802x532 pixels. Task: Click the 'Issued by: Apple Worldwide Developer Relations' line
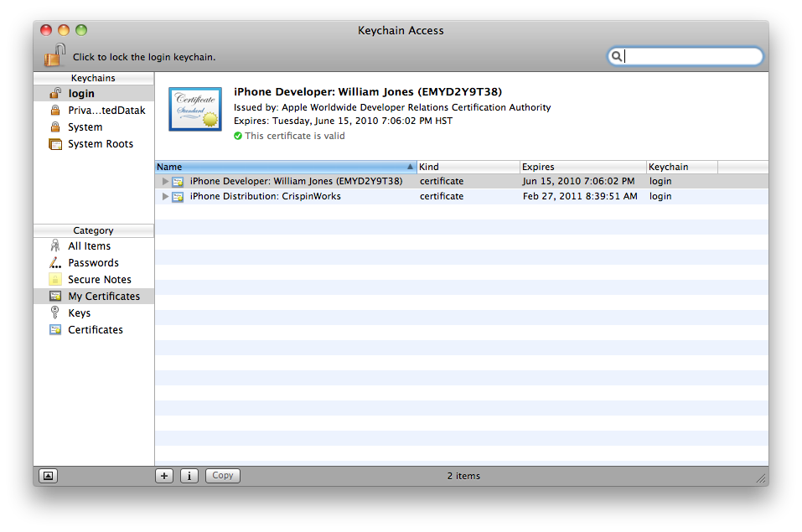pos(392,107)
